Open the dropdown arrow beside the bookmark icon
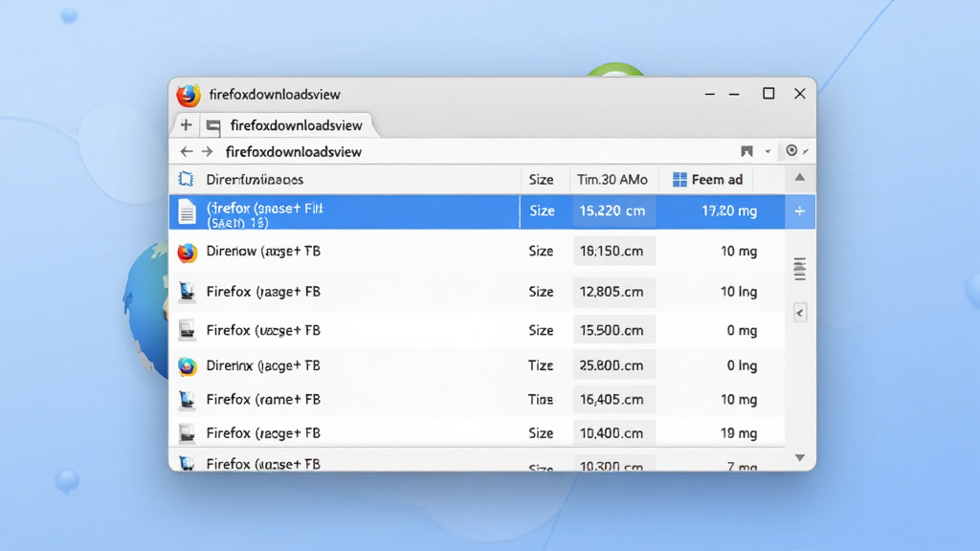This screenshot has width=980, height=551. click(768, 151)
